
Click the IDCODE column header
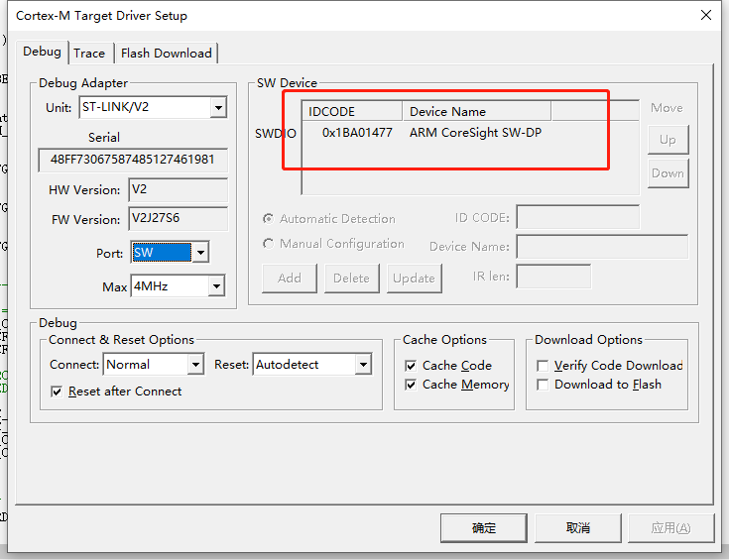point(352,112)
